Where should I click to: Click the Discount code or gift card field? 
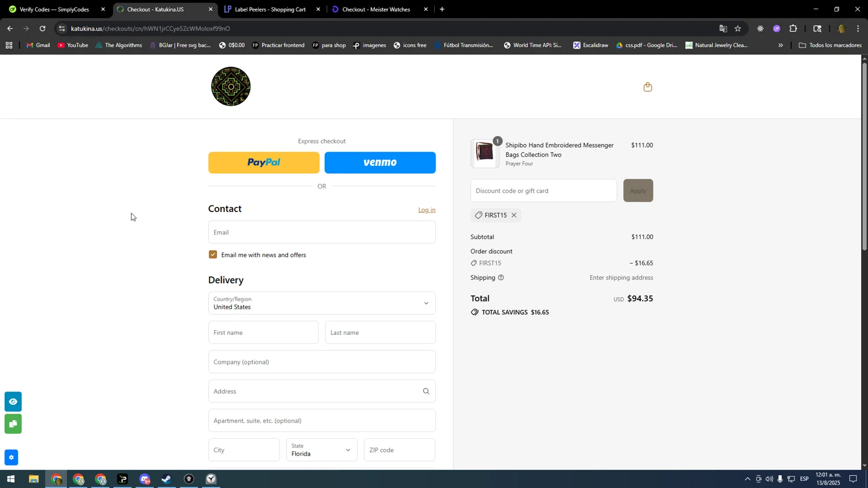coord(544,191)
